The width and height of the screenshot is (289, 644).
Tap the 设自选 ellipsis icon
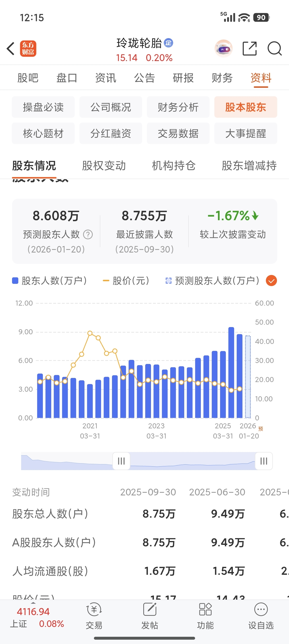(x=261, y=610)
